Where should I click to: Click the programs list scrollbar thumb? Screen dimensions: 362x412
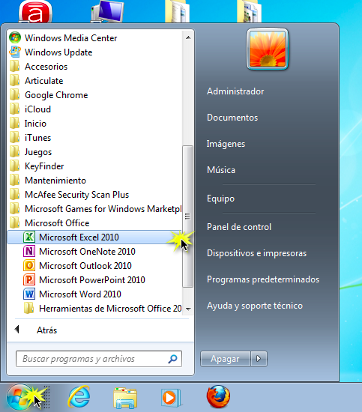[x=188, y=216]
